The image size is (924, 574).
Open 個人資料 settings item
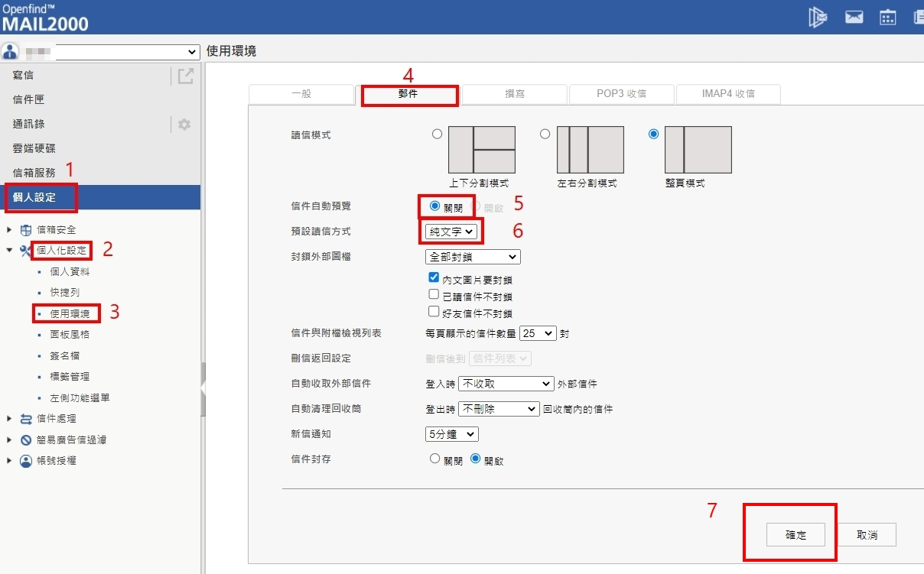click(70, 272)
